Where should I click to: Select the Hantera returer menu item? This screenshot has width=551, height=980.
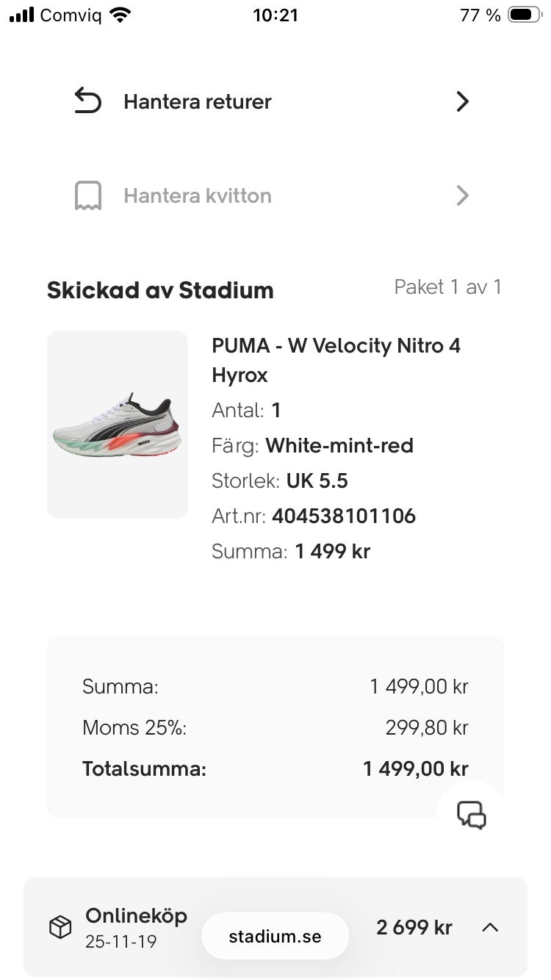click(198, 101)
